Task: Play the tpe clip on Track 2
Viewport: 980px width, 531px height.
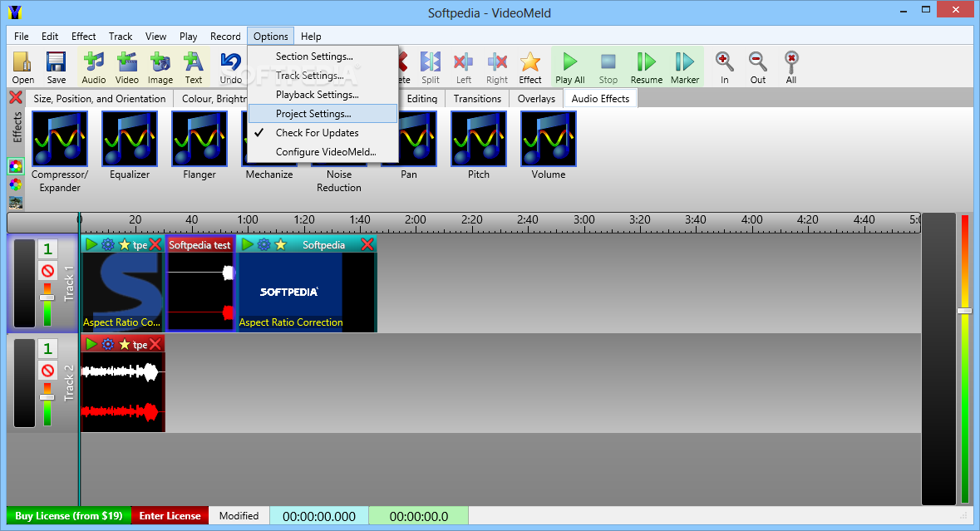Action: (91, 344)
